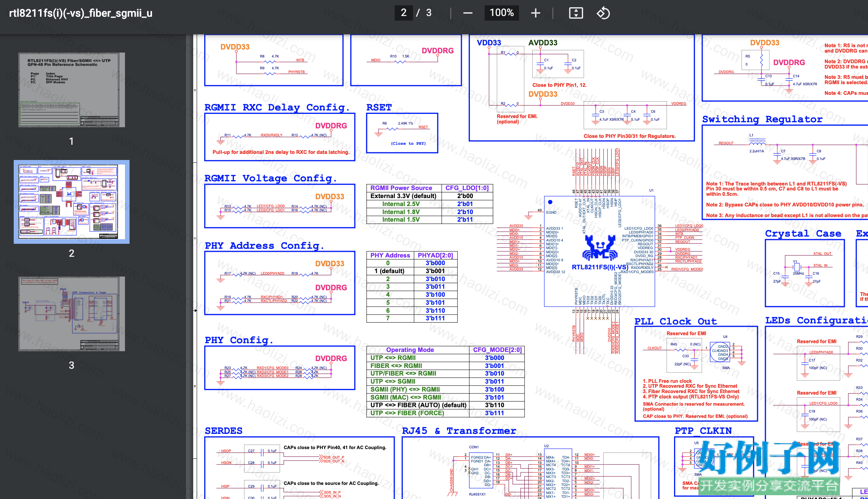Click the Realtek crab logo on chip

[x=600, y=248]
